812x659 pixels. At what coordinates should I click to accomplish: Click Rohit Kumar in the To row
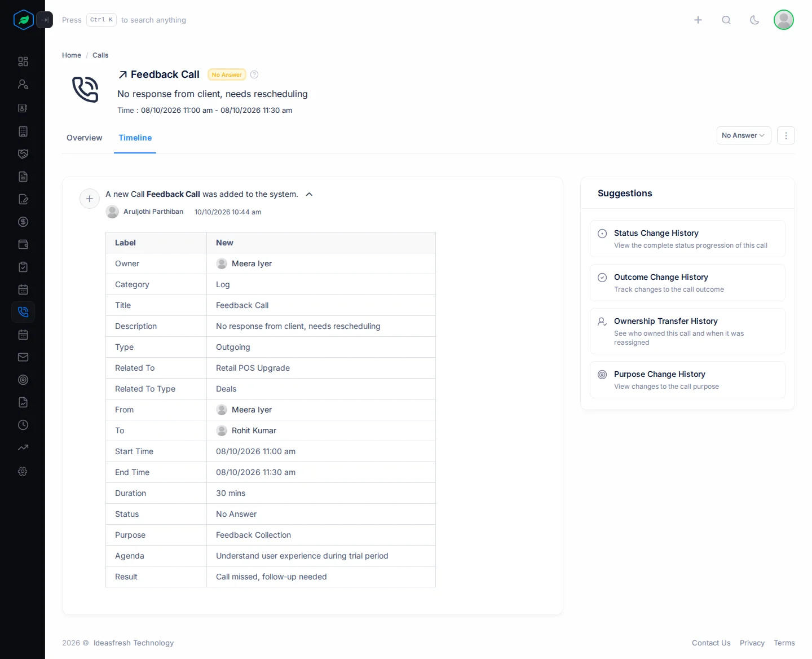254,430
